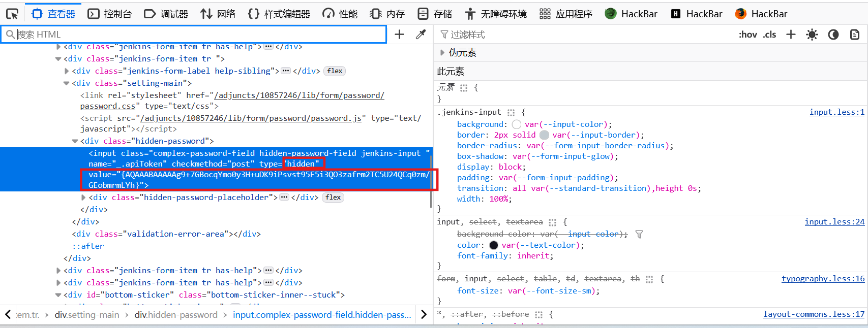Open layout-commons.less:17 source link
868x328 pixels.
814,314
